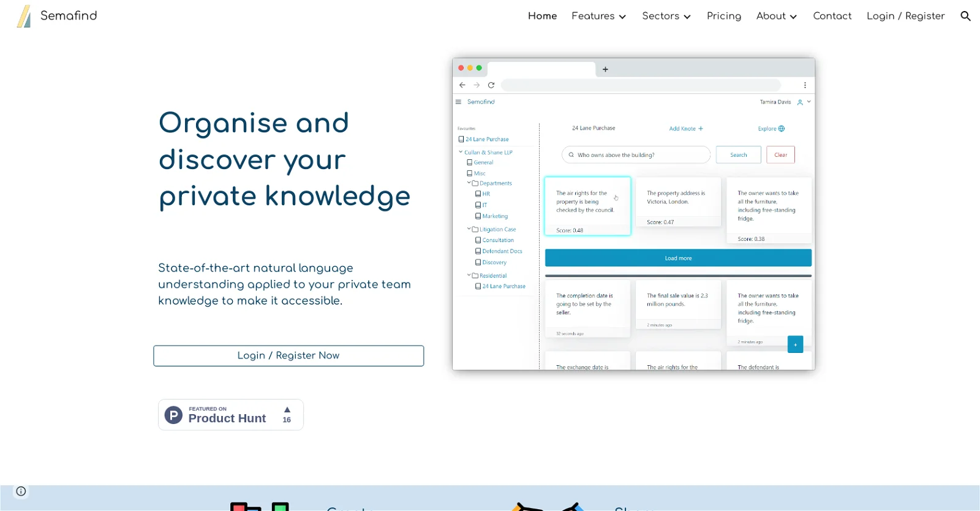
Task: Click the Semafind brand name text
Action: click(69, 16)
